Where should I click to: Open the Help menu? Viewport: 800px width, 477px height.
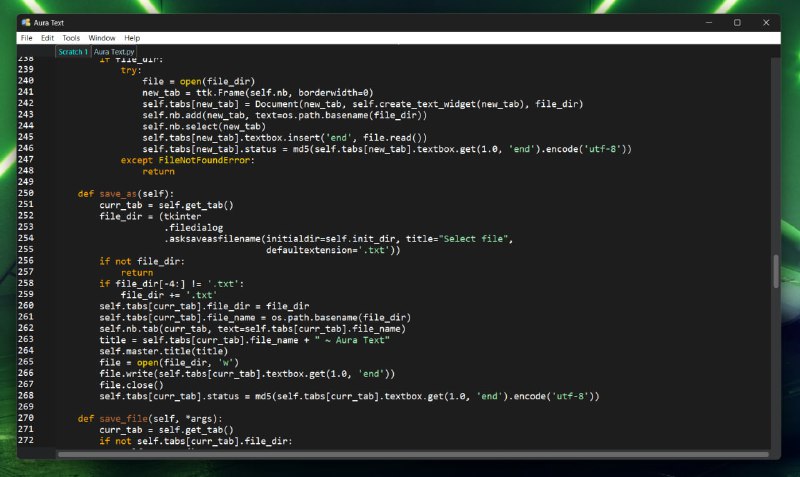132,38
